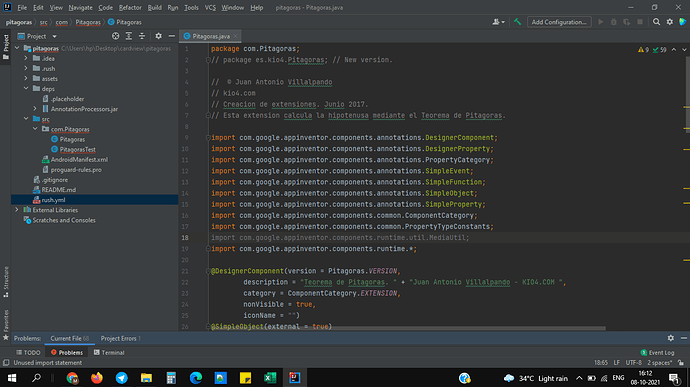Collapse the com.Pitagoras package
The width and height of the screenshot is (690, 387).
pos(35,129)
